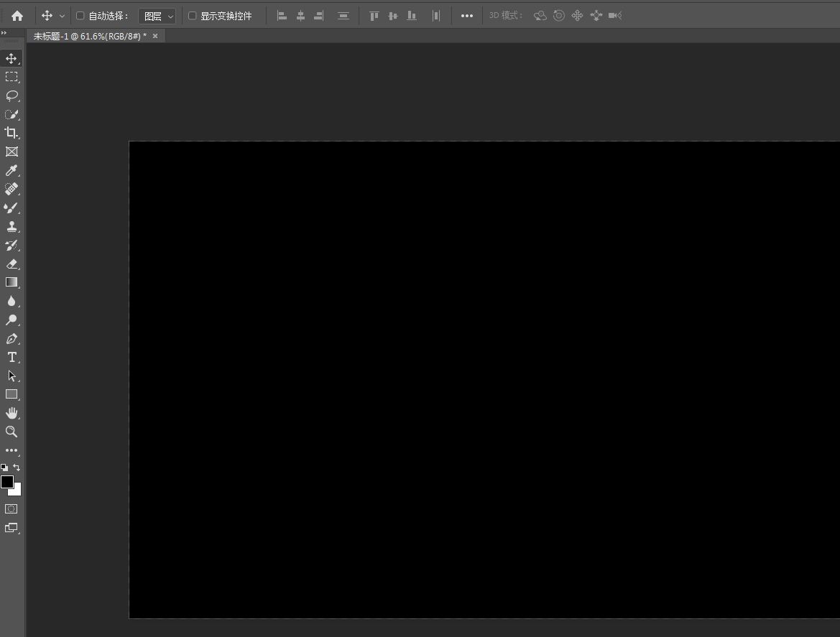
Task: Enable the 显示变换控件 checkbox
Action: click(x=193, y=16)
